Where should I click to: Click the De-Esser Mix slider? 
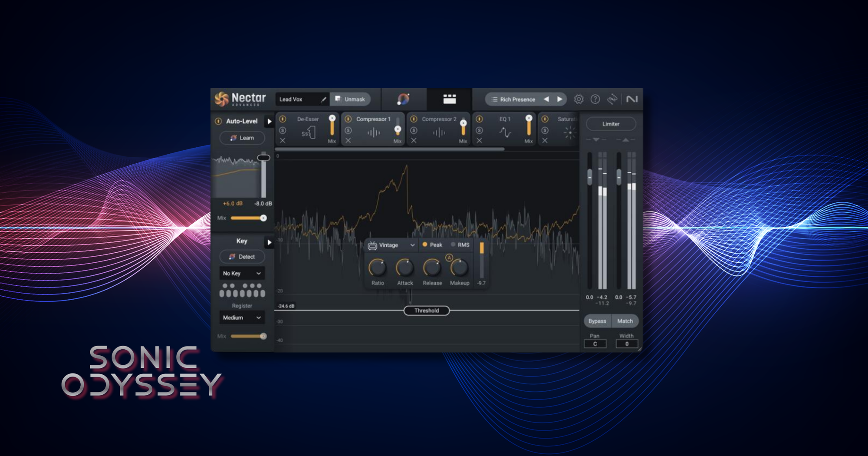[332, 126]
